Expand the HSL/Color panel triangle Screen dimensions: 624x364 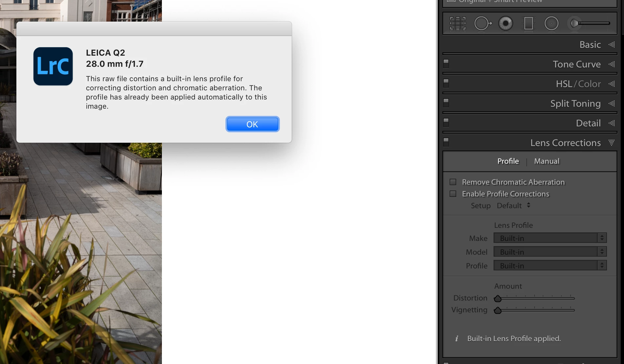[612, 84]
